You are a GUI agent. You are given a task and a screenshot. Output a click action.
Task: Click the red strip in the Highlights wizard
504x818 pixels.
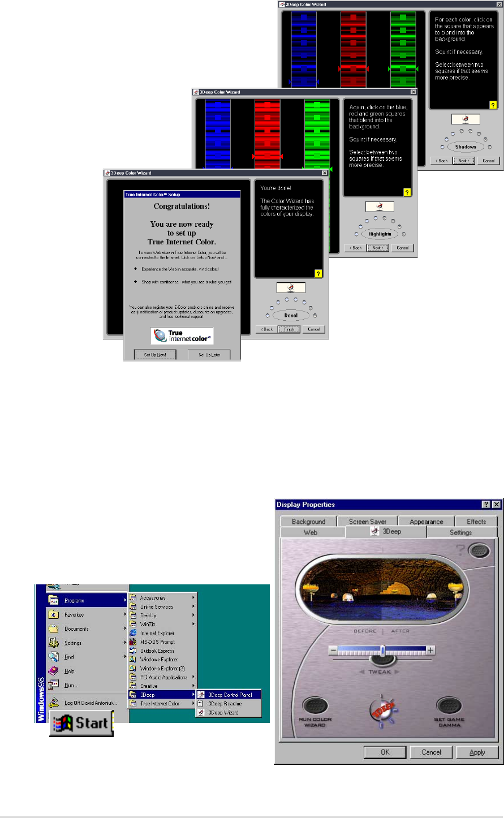(268, 133)
